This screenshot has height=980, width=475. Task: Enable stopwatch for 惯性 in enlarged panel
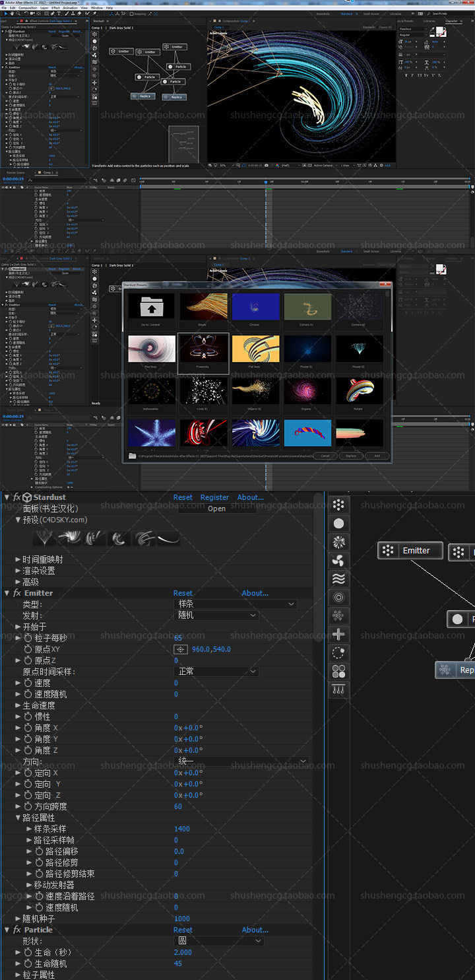tap(28, 717)
